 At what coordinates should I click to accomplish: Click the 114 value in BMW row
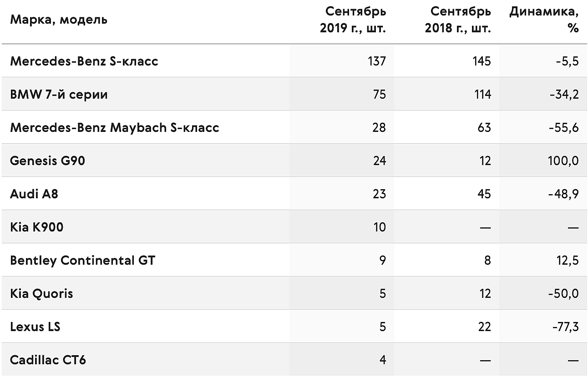coord(482,94)
